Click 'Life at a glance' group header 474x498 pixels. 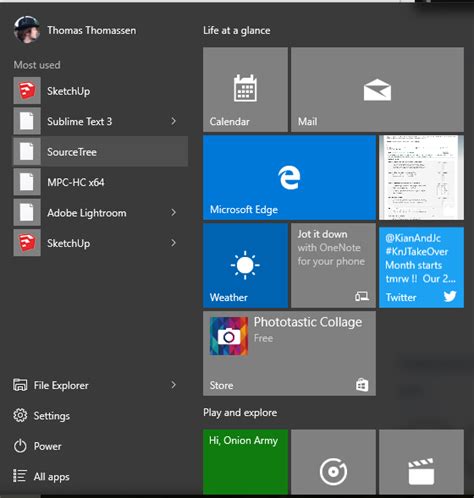[x=237, y=30]
